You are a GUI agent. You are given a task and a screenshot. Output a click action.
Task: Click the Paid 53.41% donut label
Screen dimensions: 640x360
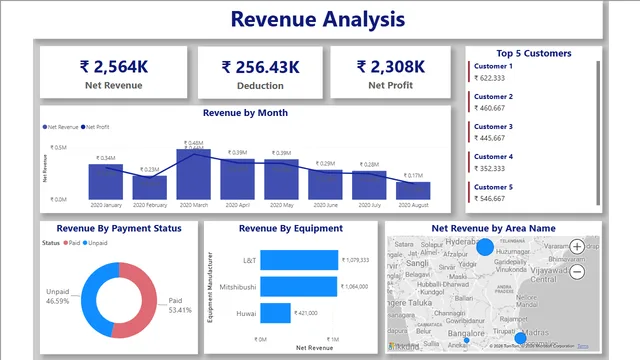[x=180, y=305]
